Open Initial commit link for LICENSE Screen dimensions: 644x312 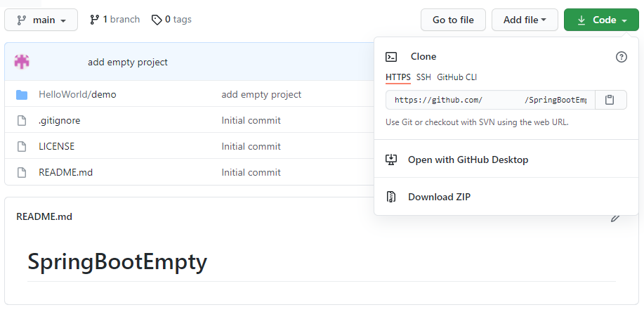coord(251,146)
